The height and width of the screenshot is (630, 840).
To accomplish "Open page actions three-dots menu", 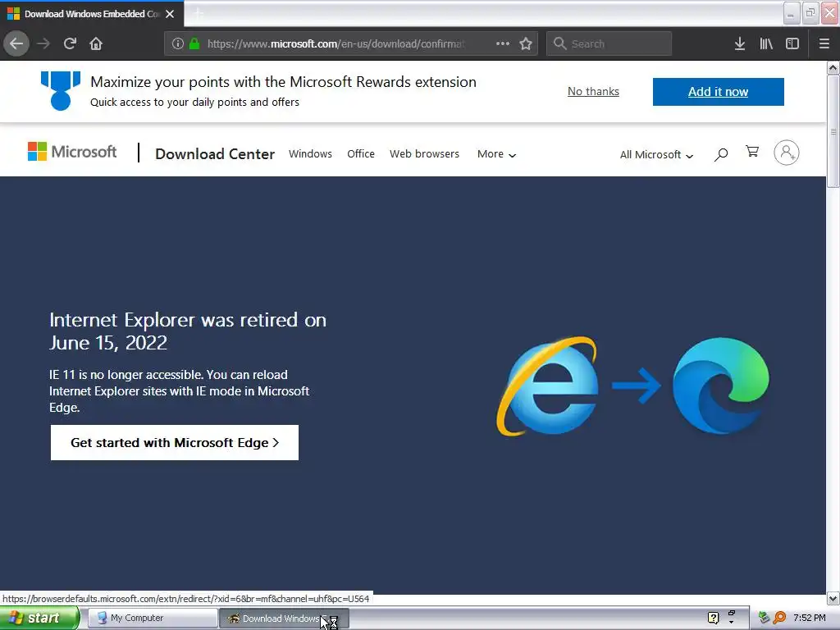I will (503, 43).
